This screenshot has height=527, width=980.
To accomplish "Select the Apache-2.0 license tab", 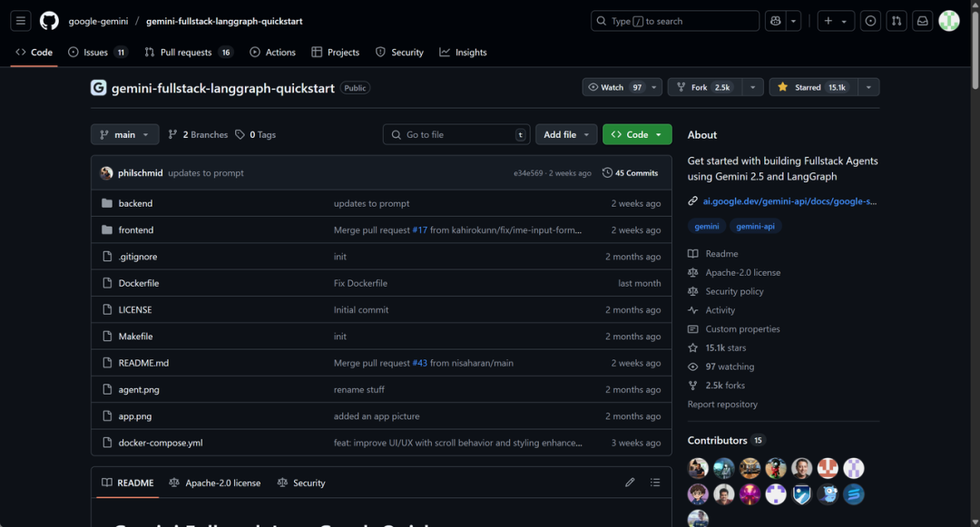I will pos(215,483).
